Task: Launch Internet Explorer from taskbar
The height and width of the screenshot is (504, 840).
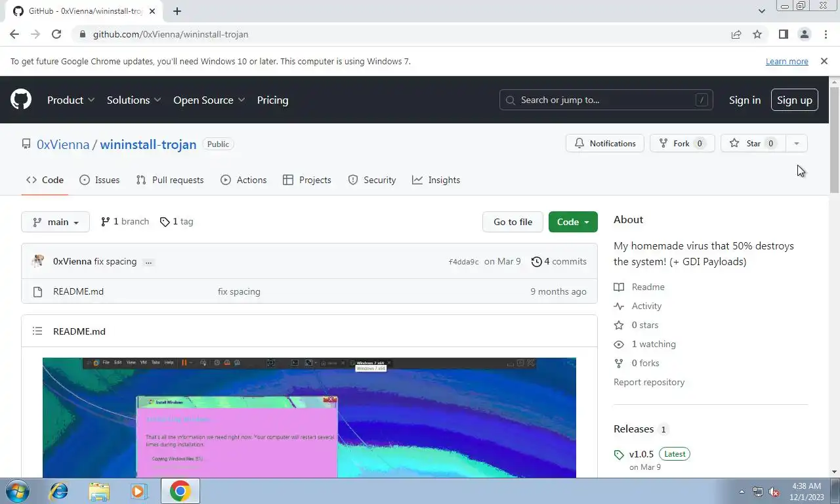Action: click(x=59, y=491)
